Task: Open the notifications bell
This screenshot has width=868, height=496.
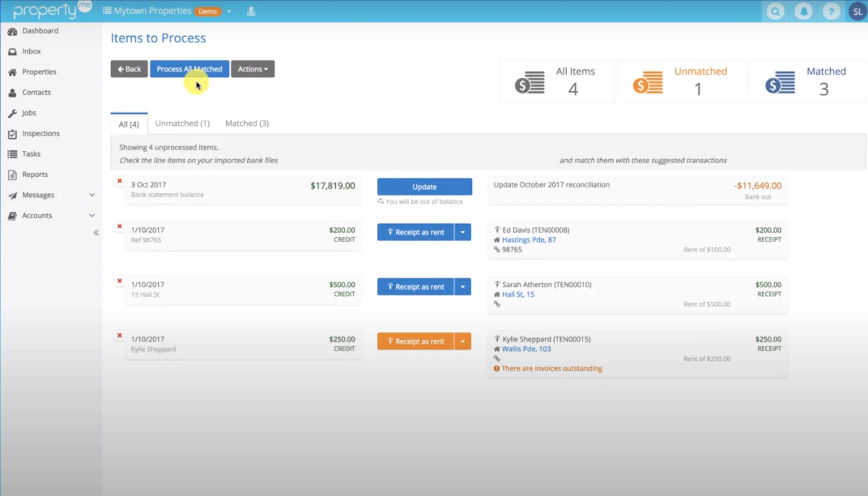Action: point(803,11)
